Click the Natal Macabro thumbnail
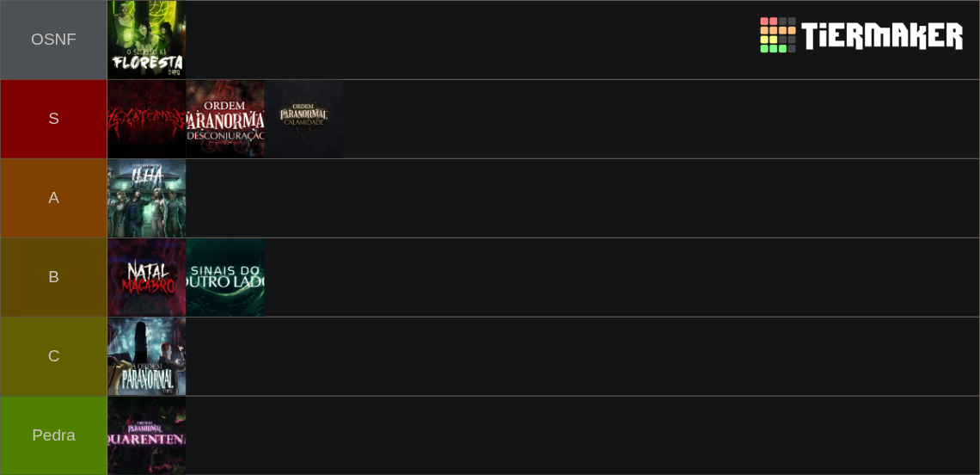The height and width of the screenshot is (475, 980). pyautogui.click(x=147, y=277)
